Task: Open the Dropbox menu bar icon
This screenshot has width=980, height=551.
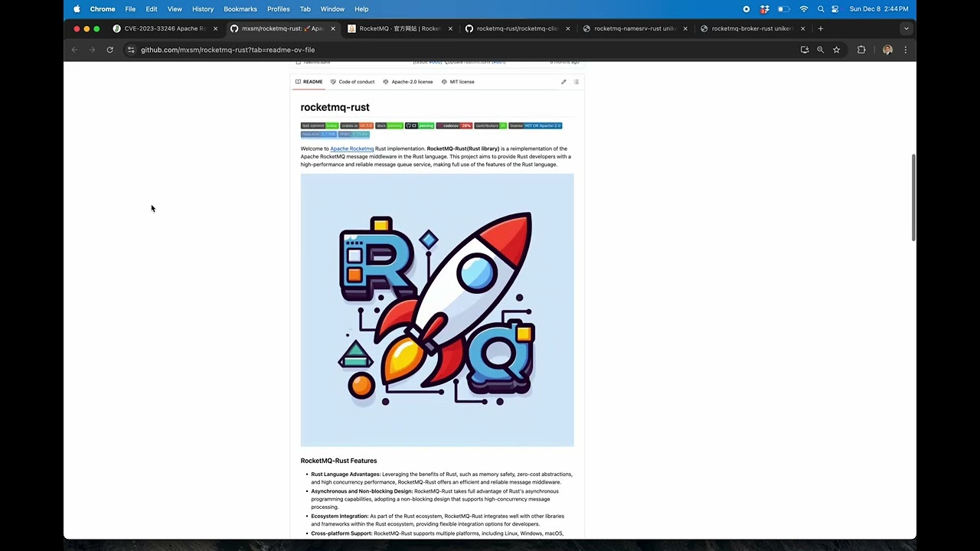Action: point(764,9)
